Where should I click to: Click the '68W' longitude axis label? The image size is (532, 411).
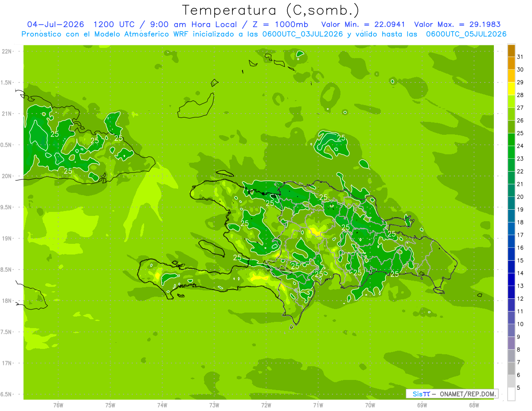click(x=474, y=405)
